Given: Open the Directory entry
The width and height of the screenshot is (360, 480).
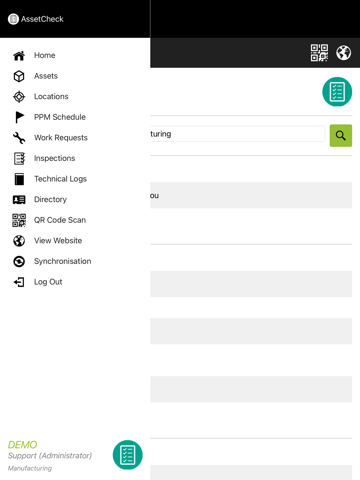Looking at the screenshot, I should coord(50,199).
